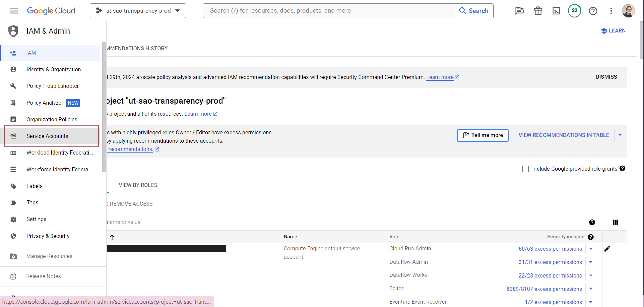The height and width of the screenshot is (307, 644).
Task: Select Service Accounts in the sidebar
Action: 47,136
